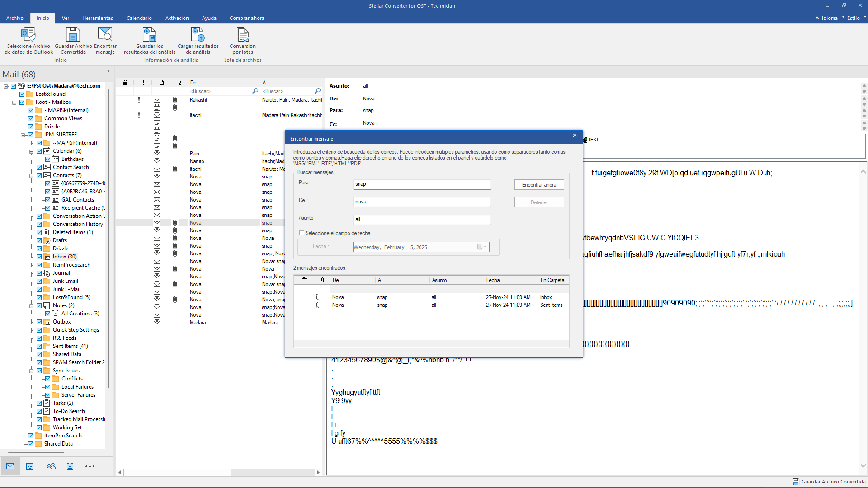Collapse E:\Pst Ost\Madara@tech.com root node
Image resolution: width=868 pixels, height=488 pixels.
(x=6, y=86)
